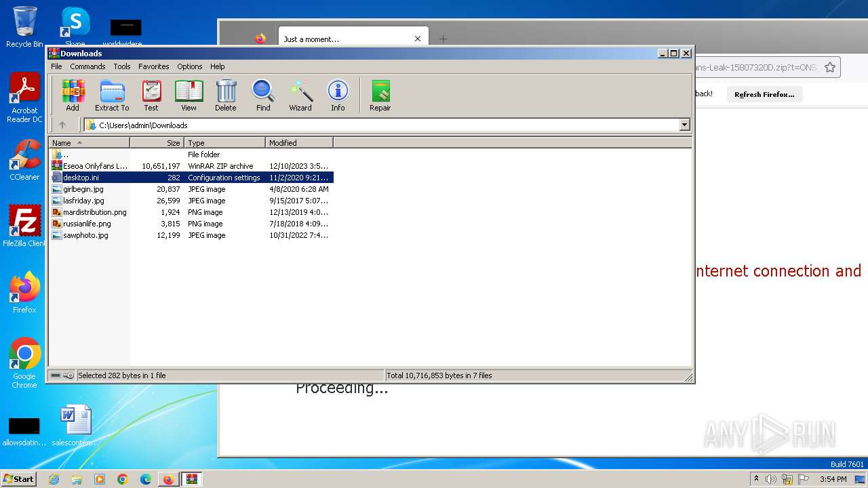Select sawphoto.jpg in file list
The image size is (868, 488).
[191, 235]
